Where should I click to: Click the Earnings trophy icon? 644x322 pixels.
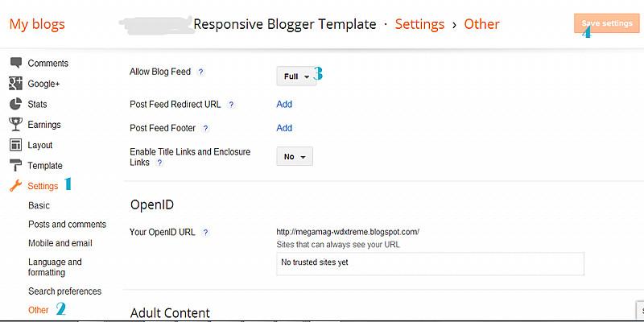point(14,124)
